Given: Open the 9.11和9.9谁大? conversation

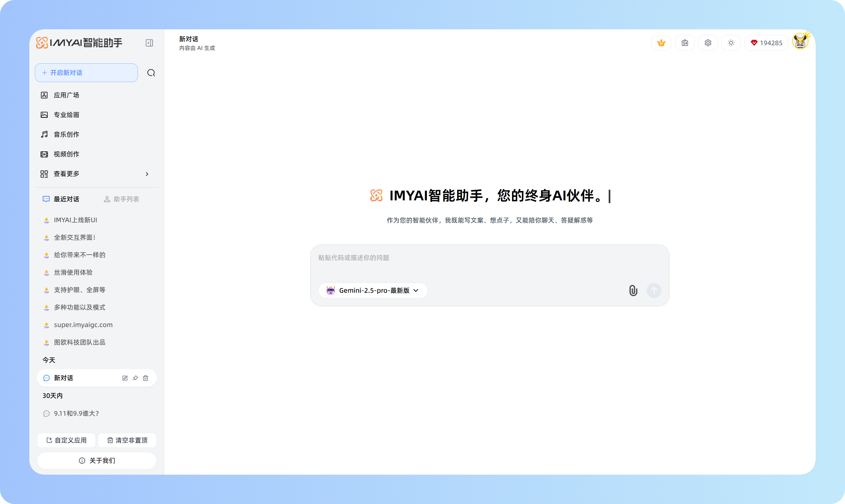Looking at the screenshot, I should pos(96,413).
